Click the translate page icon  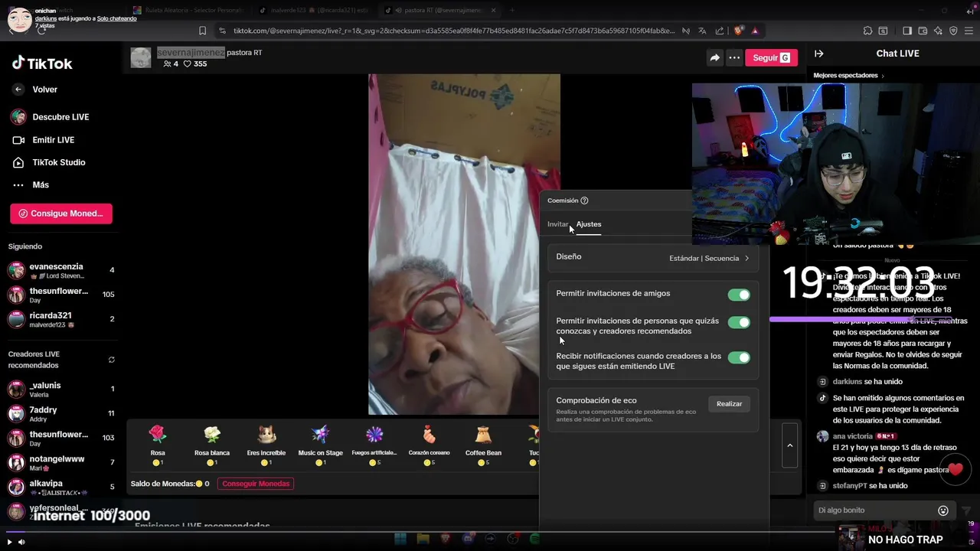pos(702,31)
